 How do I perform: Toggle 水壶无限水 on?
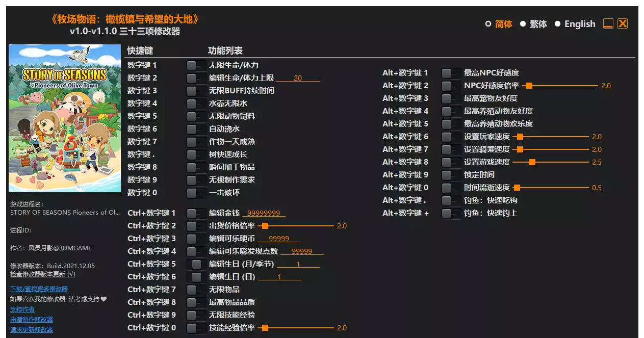[x=196, y=103]
